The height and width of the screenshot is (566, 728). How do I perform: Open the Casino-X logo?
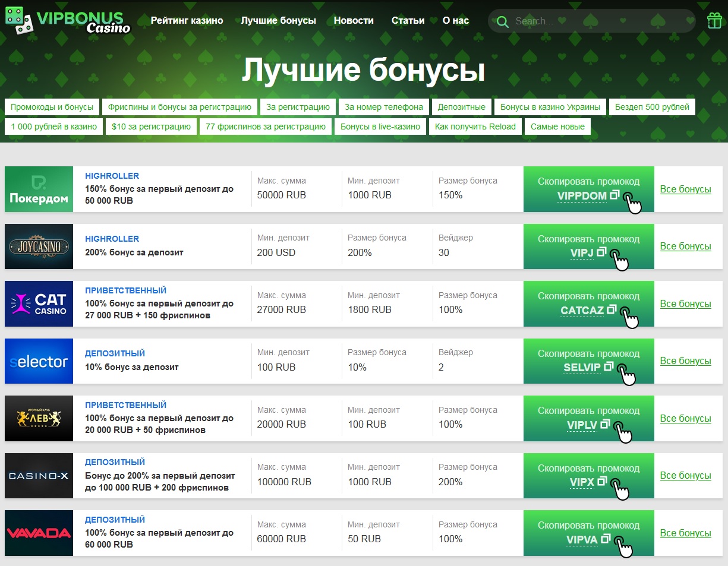39,476
